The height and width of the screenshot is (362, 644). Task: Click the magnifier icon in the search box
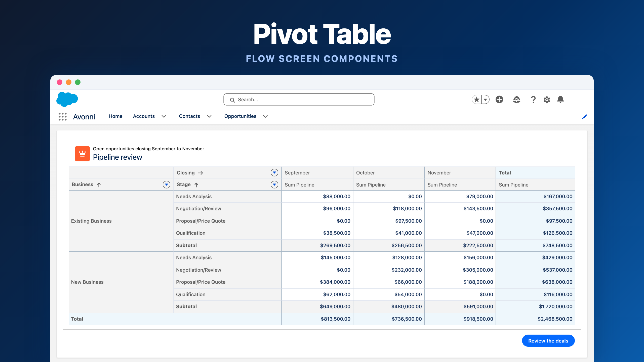click(232, 100)
